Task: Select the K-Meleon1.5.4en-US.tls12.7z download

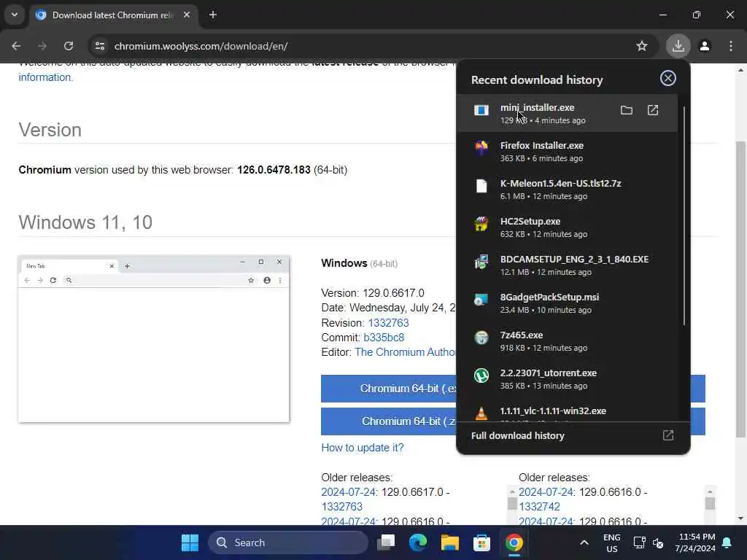Action: click(x=566, y=189)
